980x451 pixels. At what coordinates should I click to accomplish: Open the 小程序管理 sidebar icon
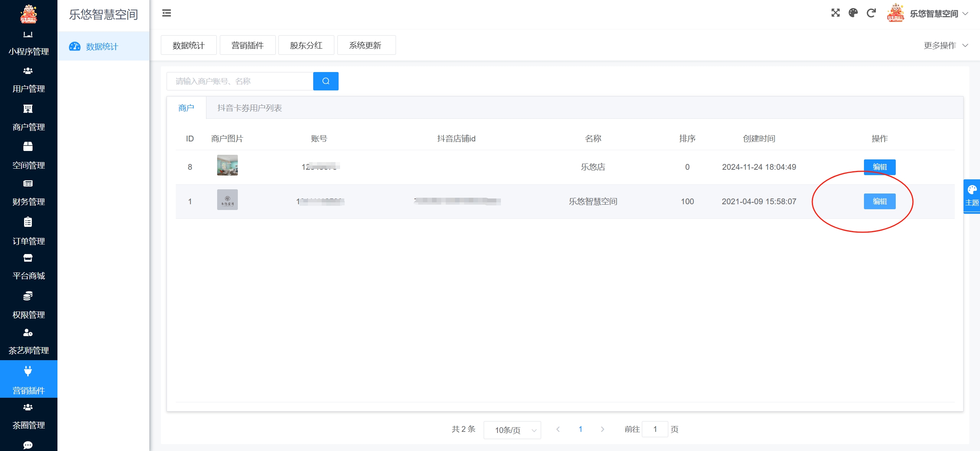tap(28, 42)
